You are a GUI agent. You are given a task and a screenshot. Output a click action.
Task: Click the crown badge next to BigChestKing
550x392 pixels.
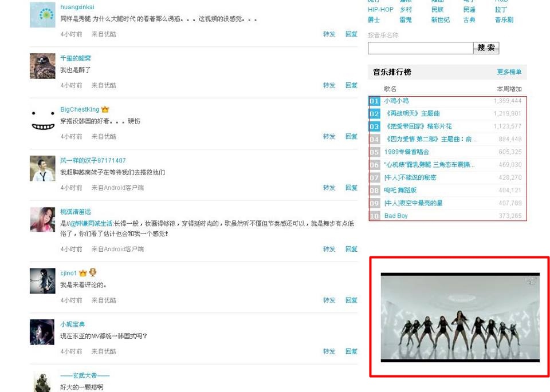(x=105, y=109)
